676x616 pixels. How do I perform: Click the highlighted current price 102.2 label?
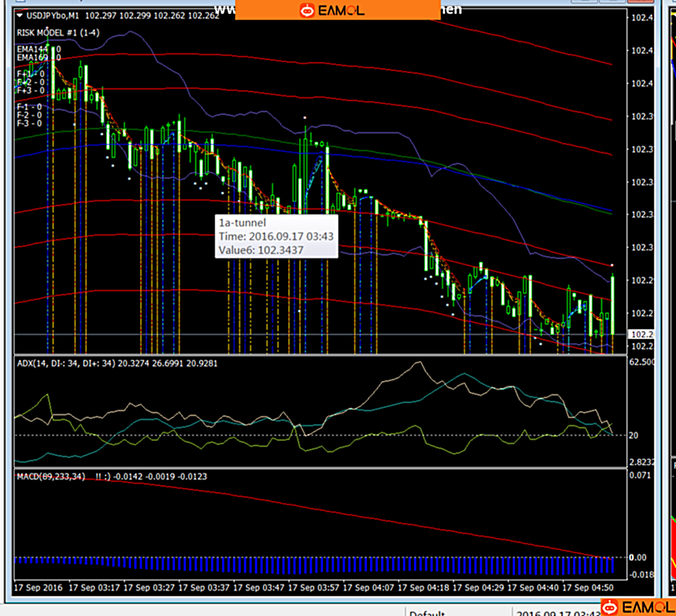click(x=640, y=334)
